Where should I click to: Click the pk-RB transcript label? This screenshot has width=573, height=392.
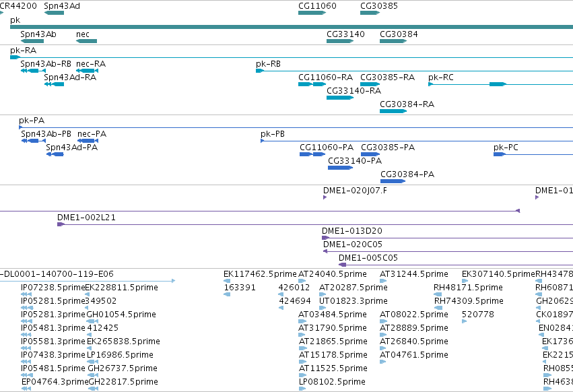[x=268, y=63]
